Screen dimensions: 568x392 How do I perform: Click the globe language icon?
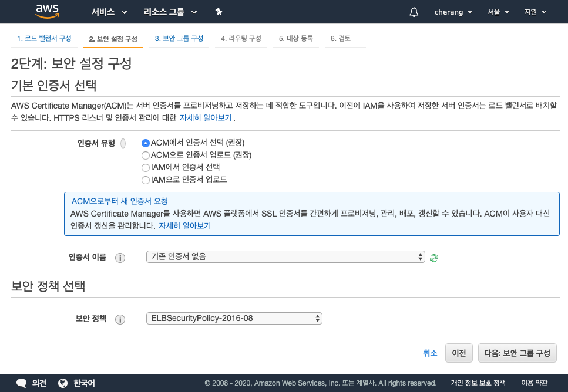63,383
